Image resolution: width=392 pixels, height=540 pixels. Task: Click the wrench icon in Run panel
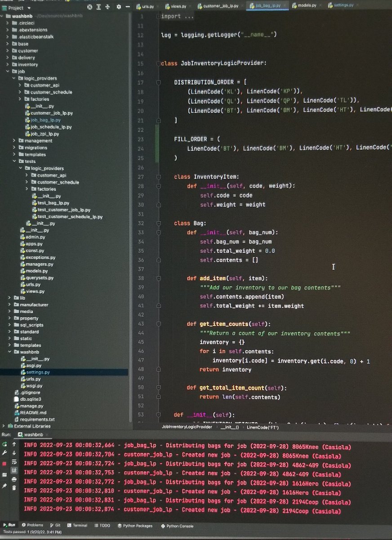point(4,453)
